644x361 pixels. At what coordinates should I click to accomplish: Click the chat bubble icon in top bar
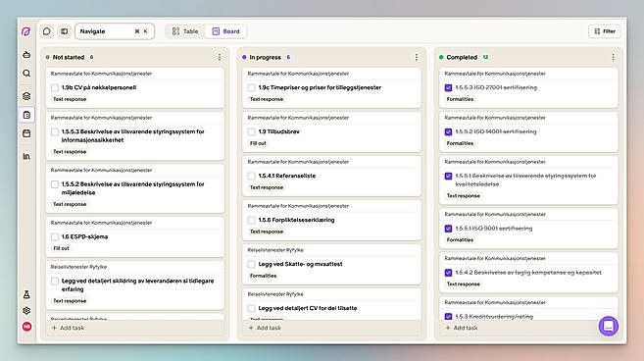tap(47, 31)
